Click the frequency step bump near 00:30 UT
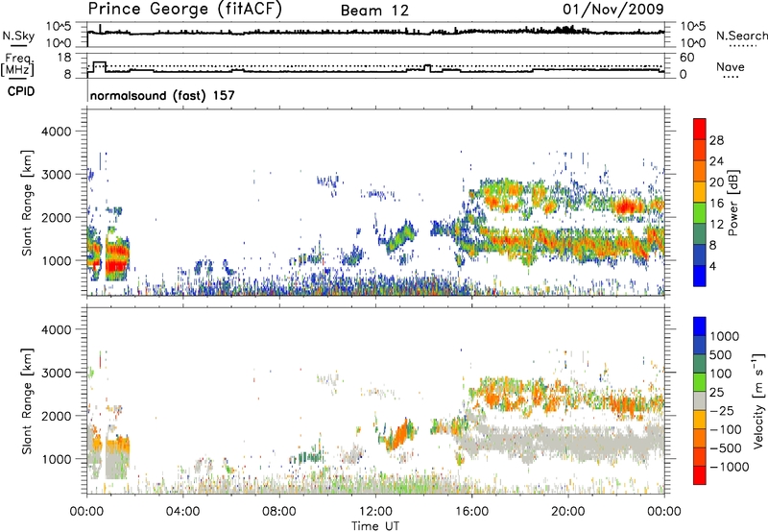Screen dimensions: 768x532 click(x=100, y=65)
